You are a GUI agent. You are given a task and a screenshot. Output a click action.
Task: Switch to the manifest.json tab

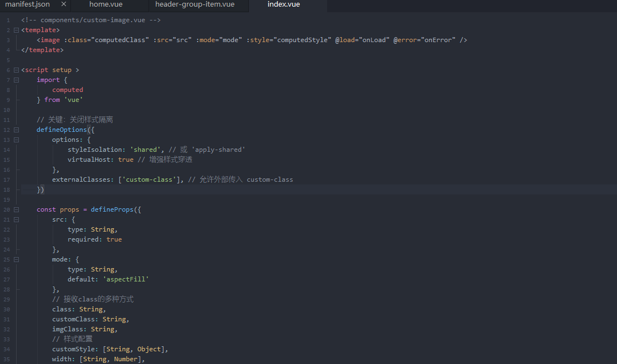(28, 4)
